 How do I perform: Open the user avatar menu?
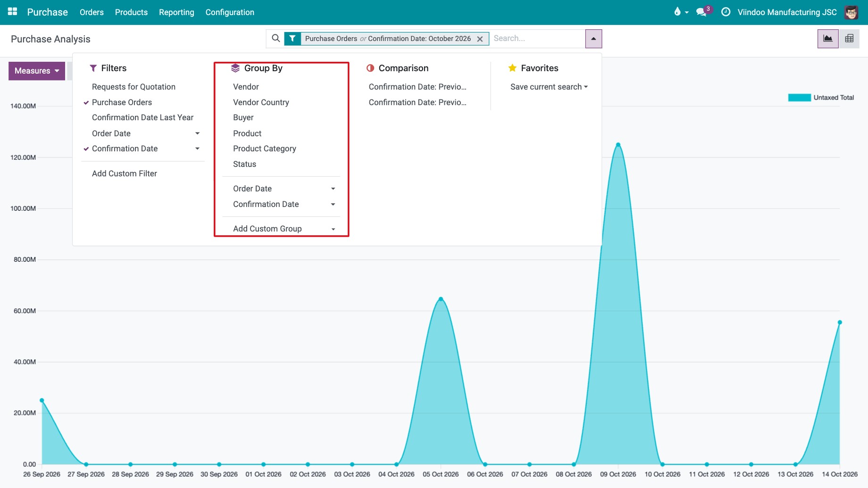[851, 12]
